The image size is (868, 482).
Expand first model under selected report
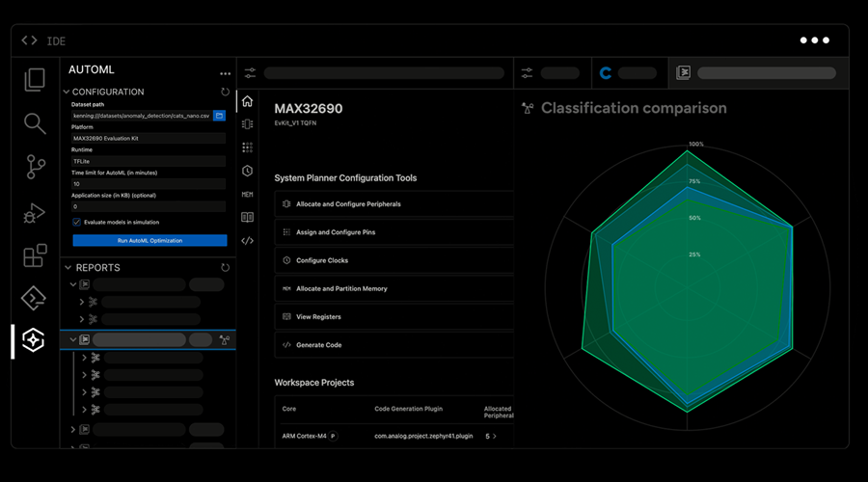[84, 358]
